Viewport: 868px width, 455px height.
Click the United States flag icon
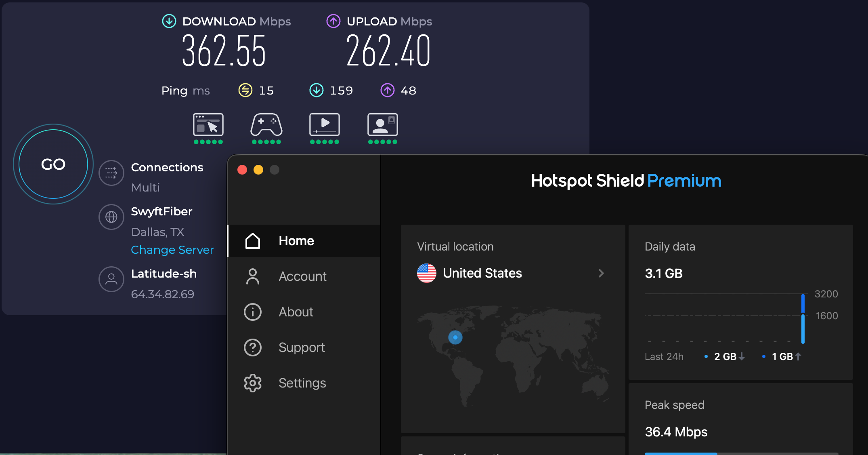click(x=426, y=273)
